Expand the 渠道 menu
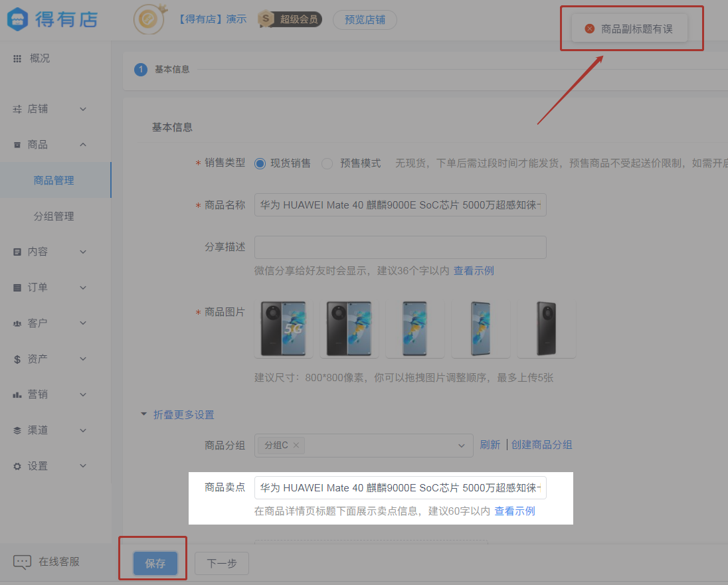This screenshot has width=728, height=585. tap(83, 430)
